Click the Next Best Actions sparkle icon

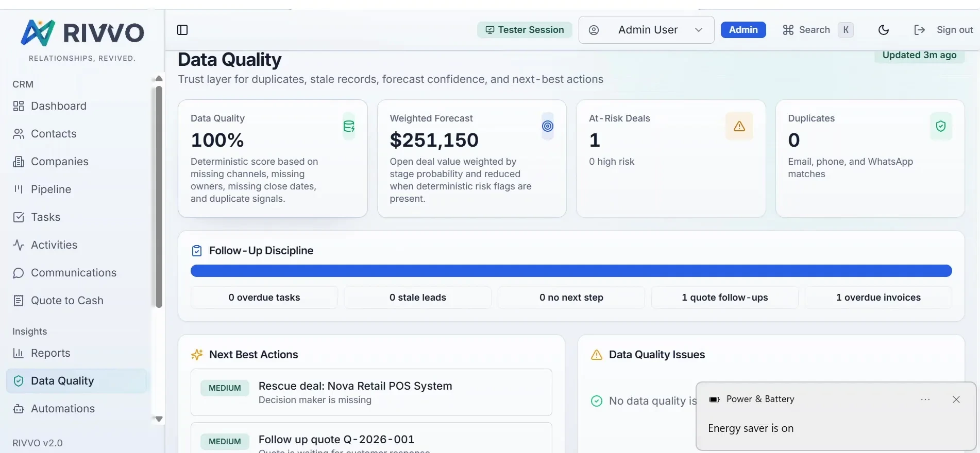(x=197, y=355)
